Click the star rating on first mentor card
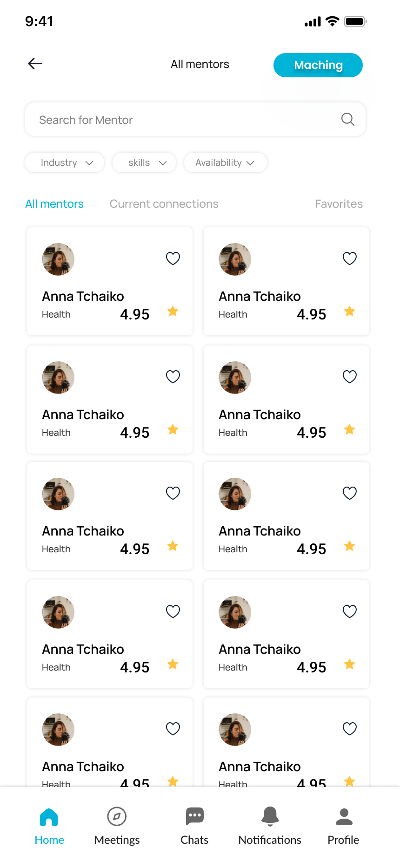400x868 pixels. tap(173, 312)
